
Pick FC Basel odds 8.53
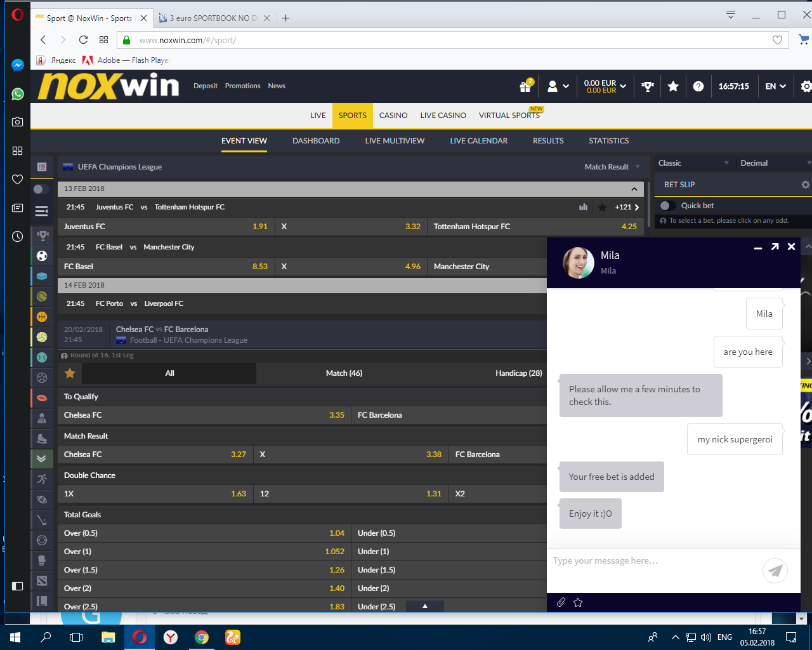coord(166,267)
